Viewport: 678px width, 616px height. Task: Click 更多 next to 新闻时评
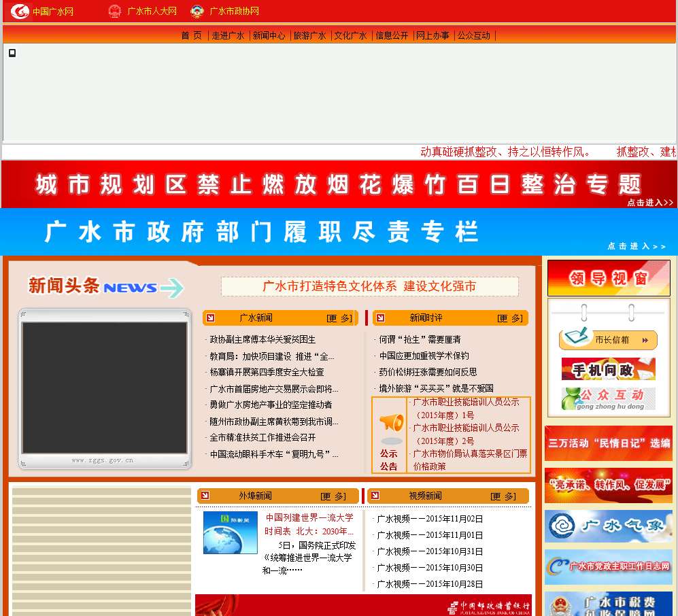pyautogui.click(x=510, y=319)
